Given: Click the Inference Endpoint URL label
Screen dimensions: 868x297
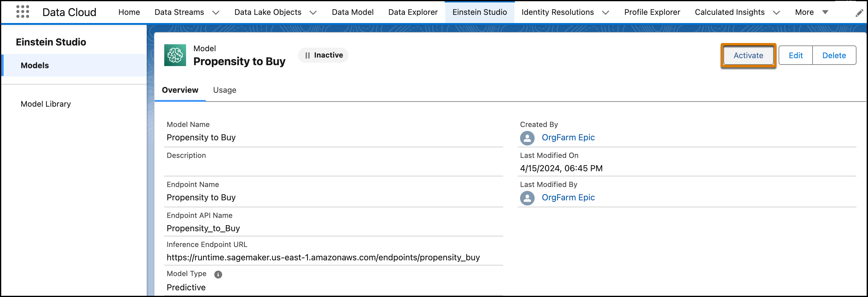Looking at the screenshot, I should tap(207, 245).
